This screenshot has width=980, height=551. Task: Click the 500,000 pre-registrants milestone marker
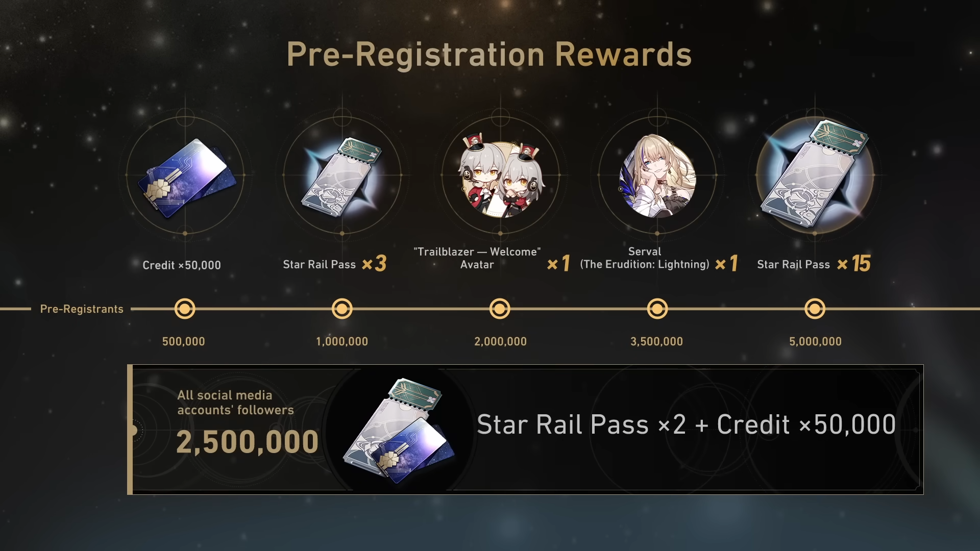[x=185, y=309]
